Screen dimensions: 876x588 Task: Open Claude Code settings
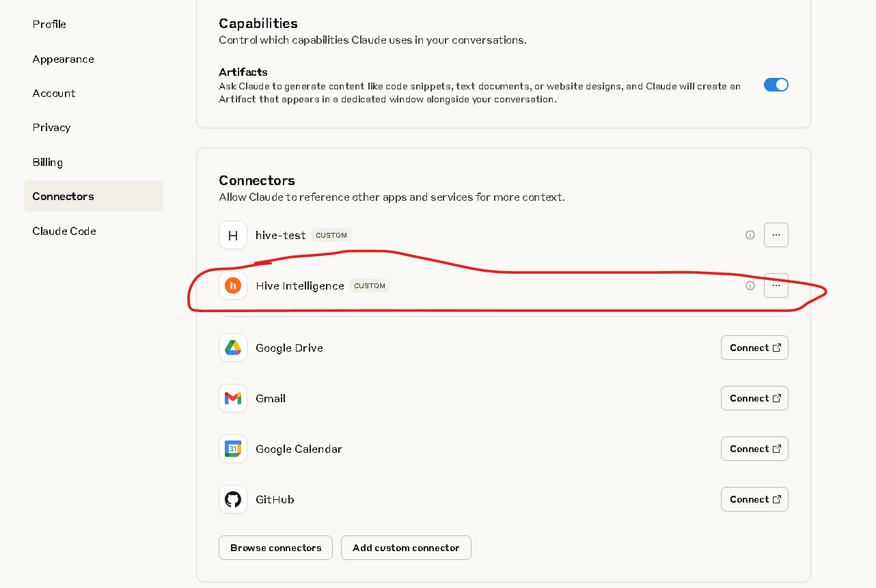[x=64, y=231]
